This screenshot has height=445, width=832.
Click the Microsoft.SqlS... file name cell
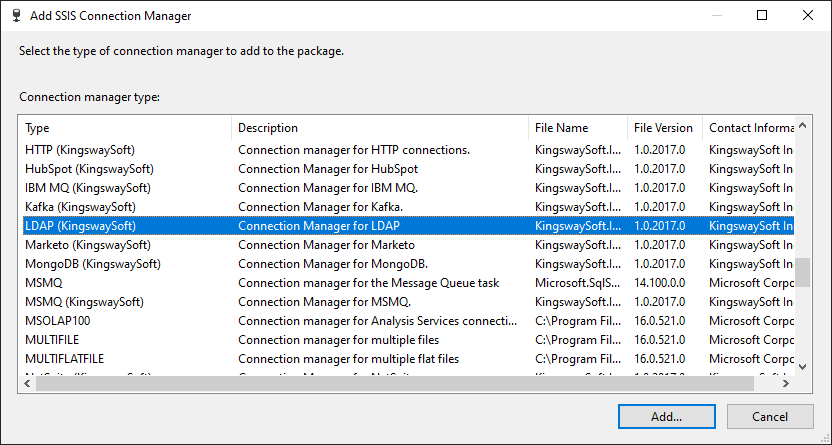click(x=578, y=283)
